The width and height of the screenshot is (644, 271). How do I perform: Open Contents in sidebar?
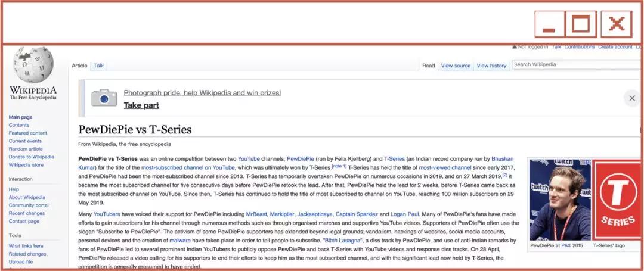coord(19,125)
